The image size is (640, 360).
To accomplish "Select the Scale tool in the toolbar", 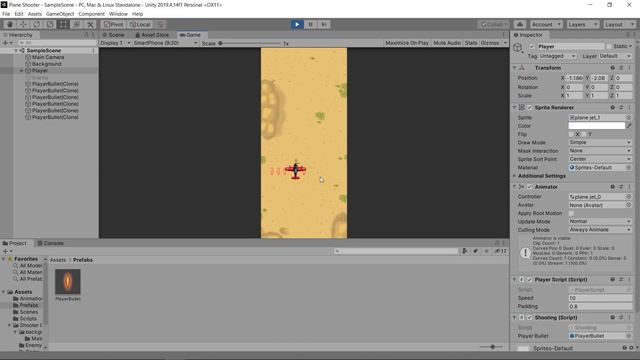I will (50, 24).
